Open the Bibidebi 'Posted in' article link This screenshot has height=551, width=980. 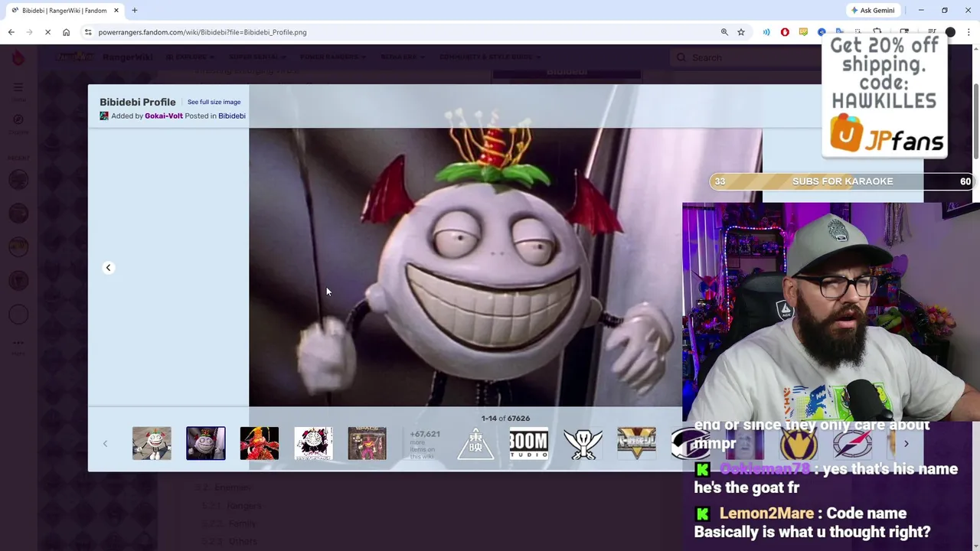pos(231,116)
